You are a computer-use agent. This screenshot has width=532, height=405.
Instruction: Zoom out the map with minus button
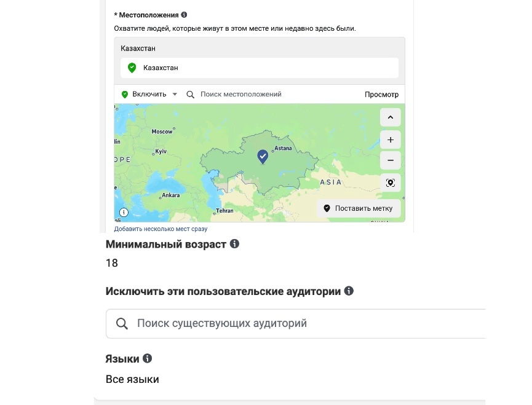point(390,160)
